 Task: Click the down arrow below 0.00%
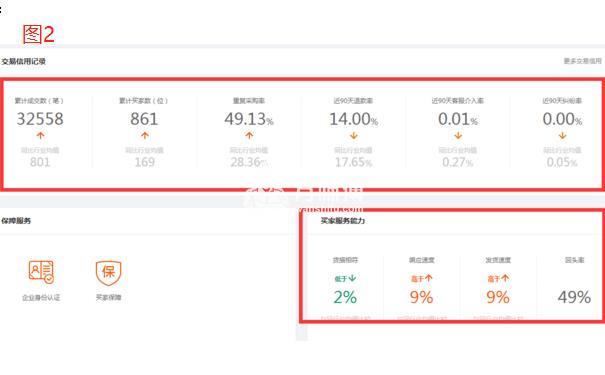coord(562,136)
